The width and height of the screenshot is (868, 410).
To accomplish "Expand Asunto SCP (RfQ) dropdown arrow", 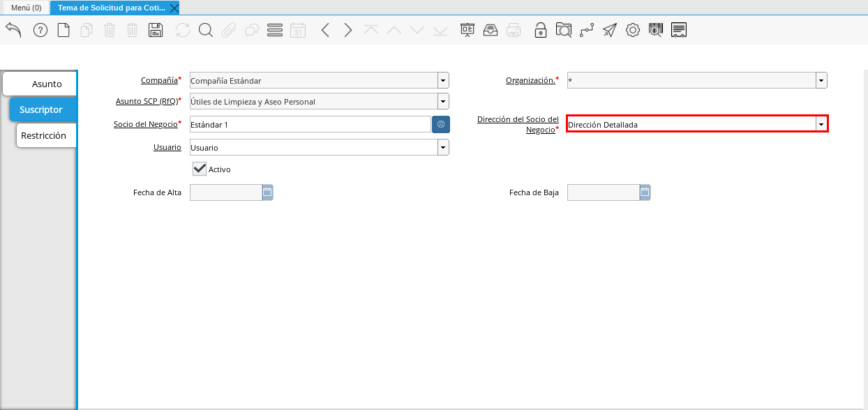I will tap(443, 101).
